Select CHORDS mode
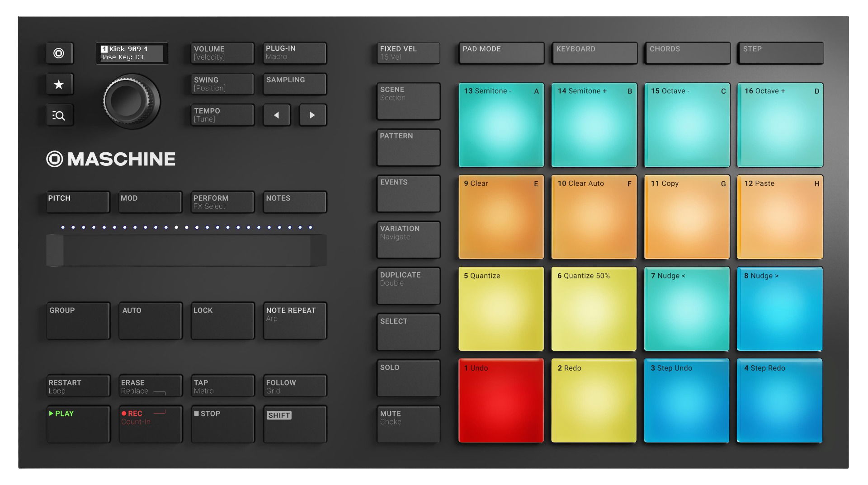Viewport: 868px width, 485px height. (688, 53)
